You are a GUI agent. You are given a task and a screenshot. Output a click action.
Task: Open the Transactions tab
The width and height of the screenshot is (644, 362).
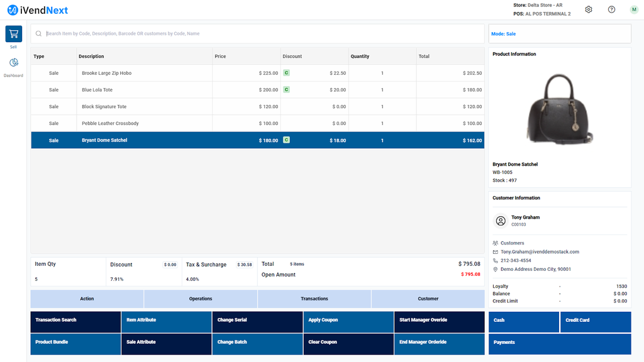pos(314,299)
